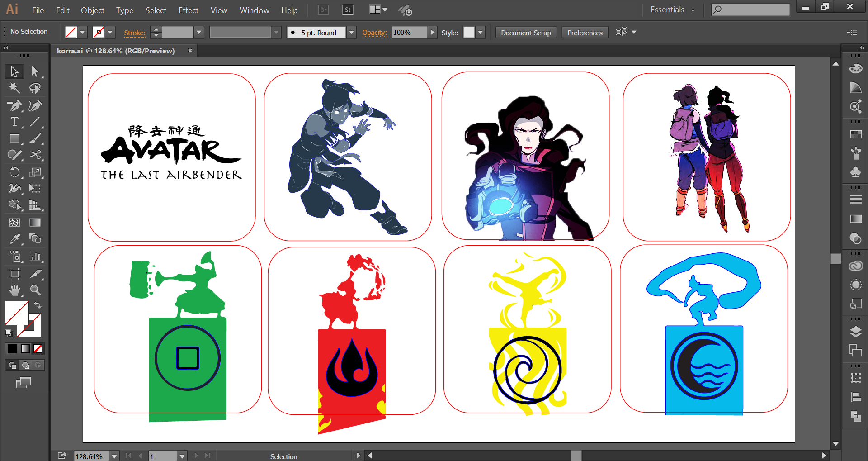Viewport: 868px width, 461px height.
Task: Open the Symbols panel icon
Action: (x=855, y=172)
